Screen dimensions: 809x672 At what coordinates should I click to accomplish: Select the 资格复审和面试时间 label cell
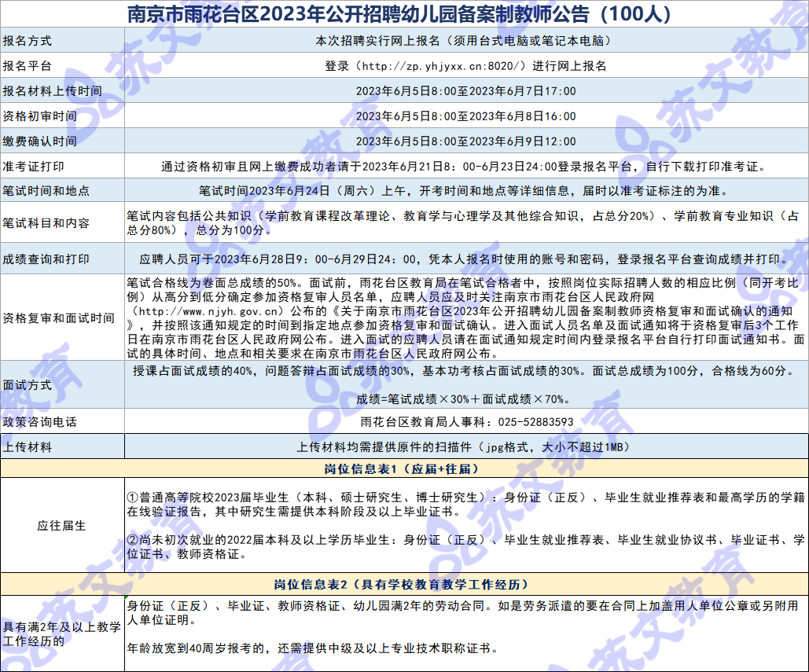(62, 318)
